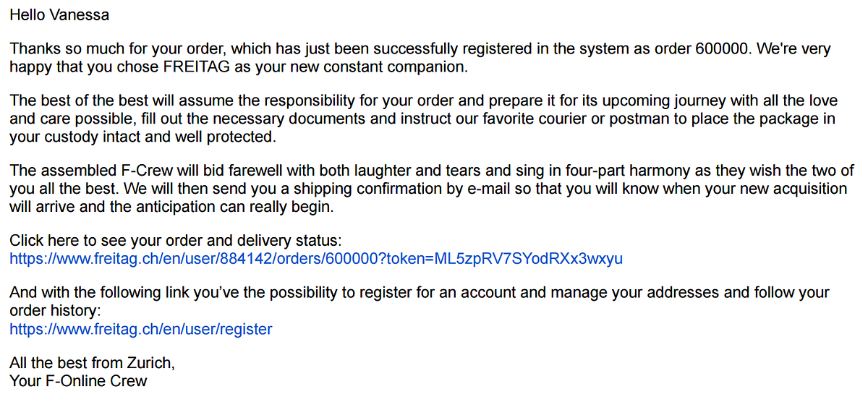Click the text "order history:"
Screen dimensions: 868x402
[55, 310]
